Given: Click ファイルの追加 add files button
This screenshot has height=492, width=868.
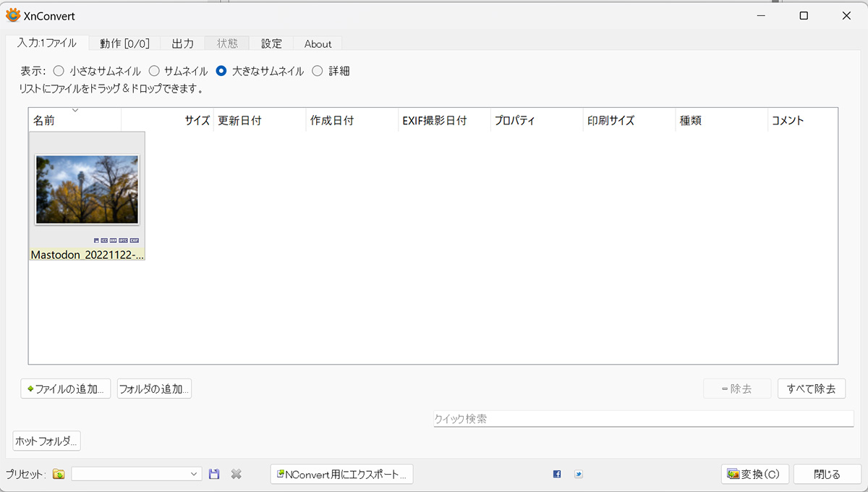Looking at the screenshot, I should tap(66, 389).
